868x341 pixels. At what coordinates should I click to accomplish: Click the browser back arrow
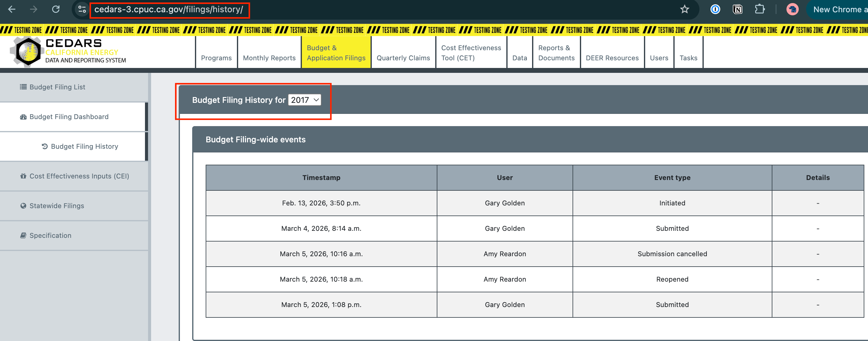pyautogui.click(x=12, y=9)
